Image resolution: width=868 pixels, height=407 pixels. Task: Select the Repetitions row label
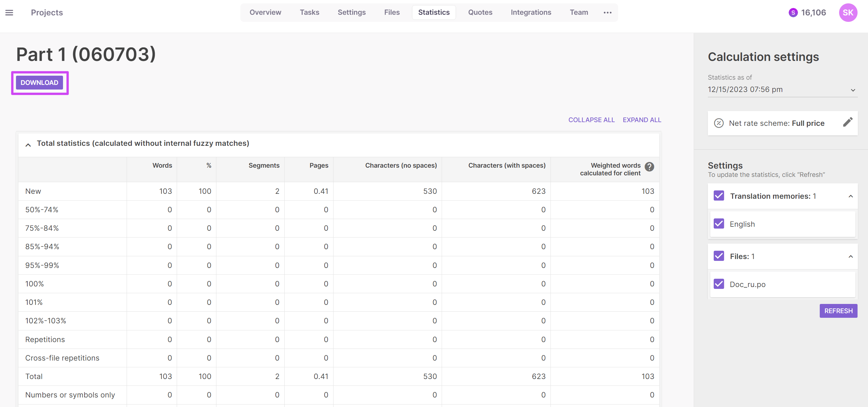45,340
